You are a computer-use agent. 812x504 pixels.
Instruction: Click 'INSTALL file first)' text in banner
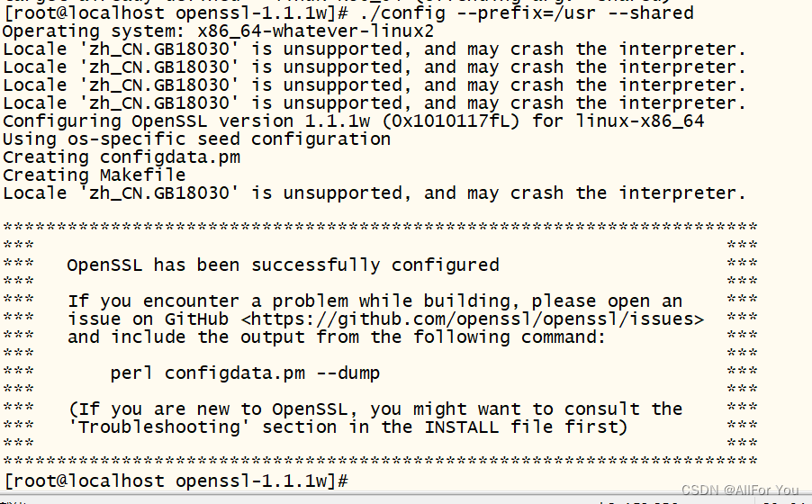[526, 427]
